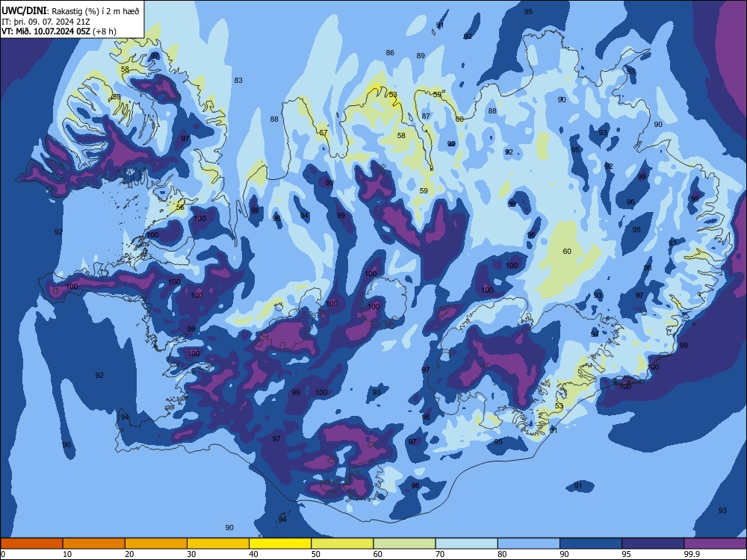Click the lightest blue 70–80 legend swatch

pyautogui.click(x=466, y=544)
